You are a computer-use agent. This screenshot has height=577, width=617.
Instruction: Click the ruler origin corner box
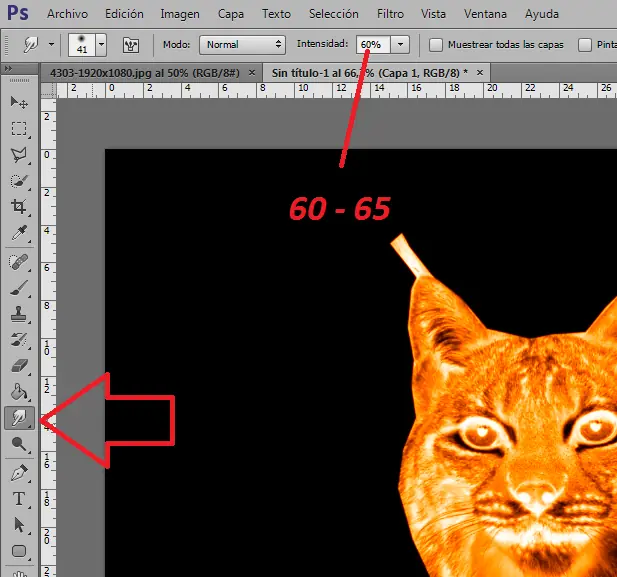49,91
